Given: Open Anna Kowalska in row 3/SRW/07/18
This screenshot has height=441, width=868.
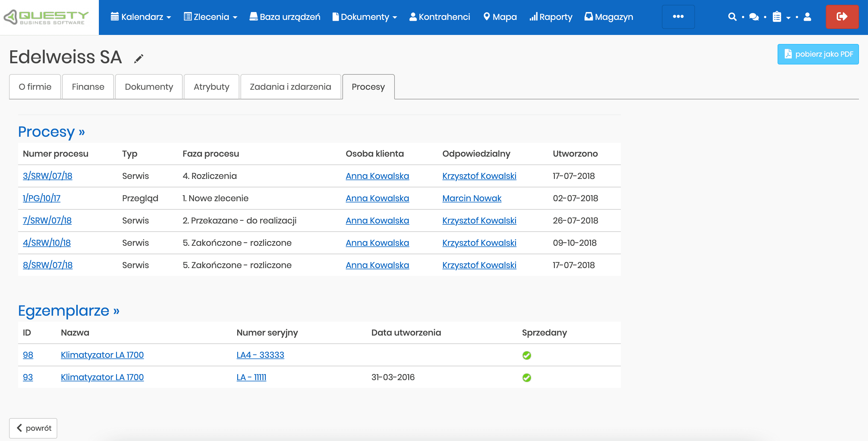Looking at the screenshot, I should (x=377, y=176).
